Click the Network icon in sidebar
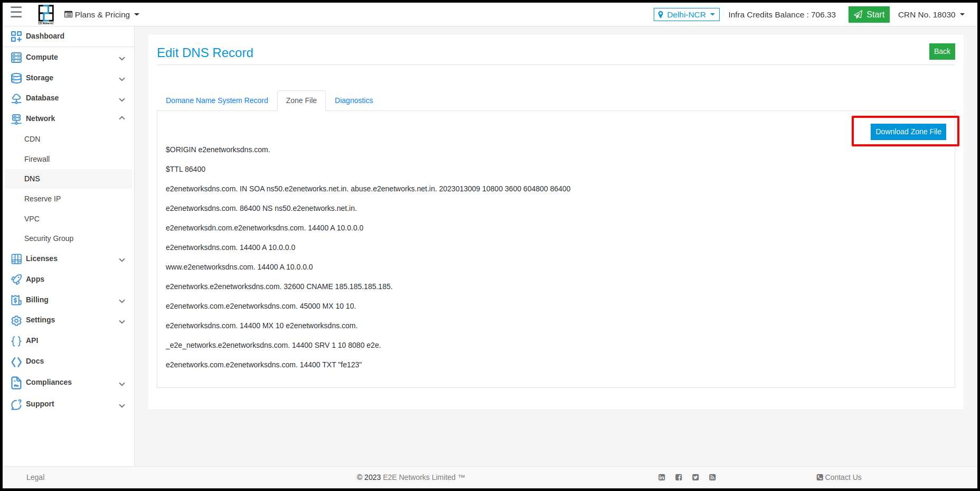This screenshot has height=491, width=980. click(16, 119)
